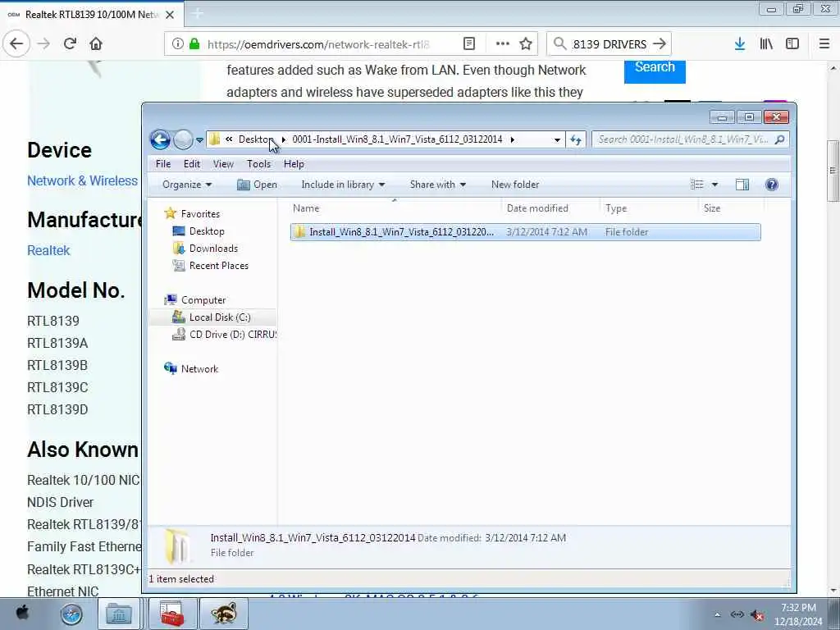Viewport: 840px width, 630px height.
Task: Open Explorer help button
Action: point(771,185)
